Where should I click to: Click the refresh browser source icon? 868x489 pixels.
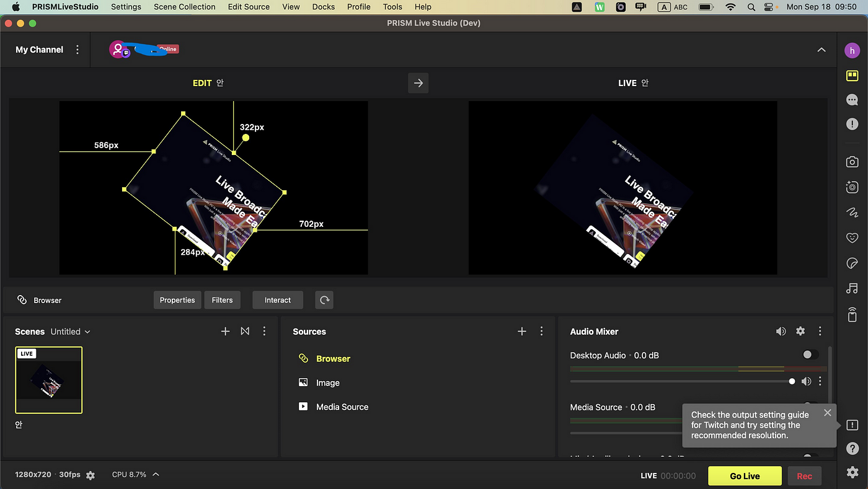click(324, 300)
